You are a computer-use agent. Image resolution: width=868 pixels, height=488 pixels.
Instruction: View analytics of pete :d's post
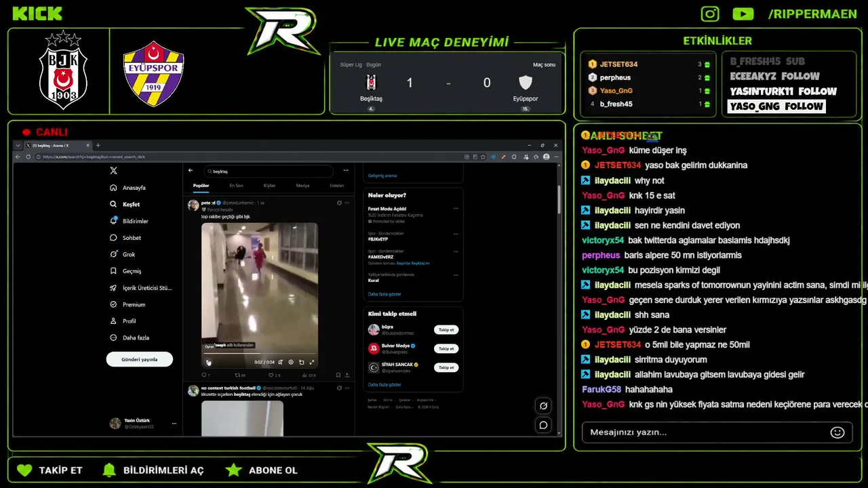click(308, 375)
